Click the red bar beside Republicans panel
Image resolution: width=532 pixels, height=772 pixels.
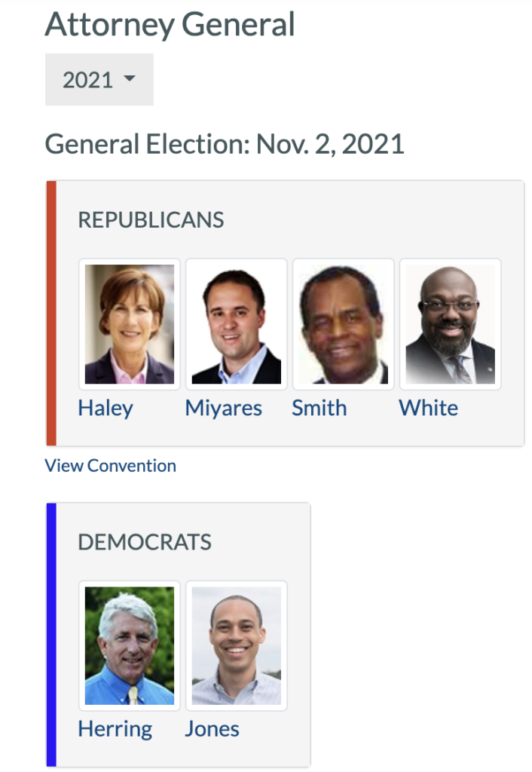tap(50, 313)
